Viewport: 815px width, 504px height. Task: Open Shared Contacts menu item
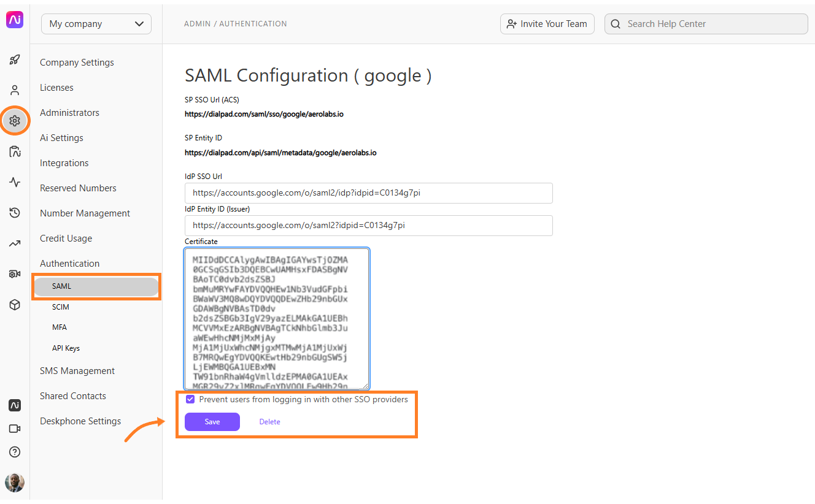[73, 396]
